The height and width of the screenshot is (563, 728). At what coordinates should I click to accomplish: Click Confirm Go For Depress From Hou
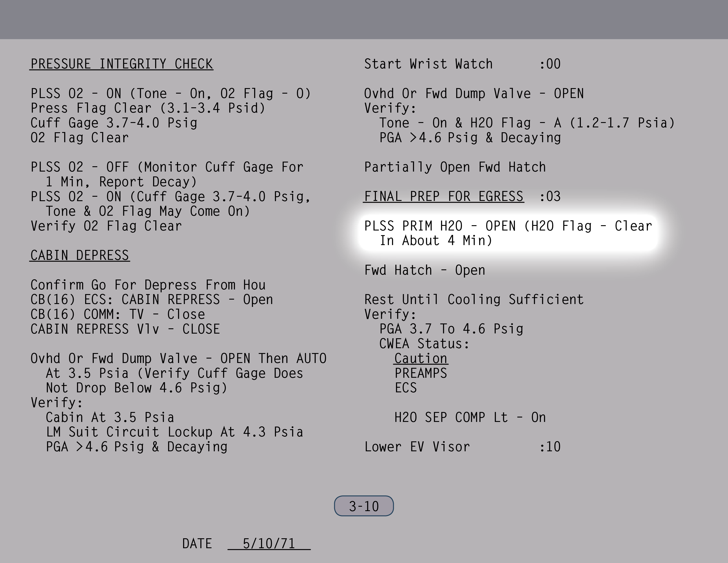click(x=148, y=285)
